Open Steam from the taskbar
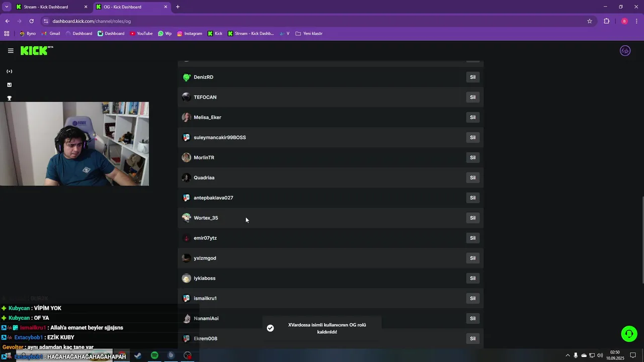 tap(138, 355)
